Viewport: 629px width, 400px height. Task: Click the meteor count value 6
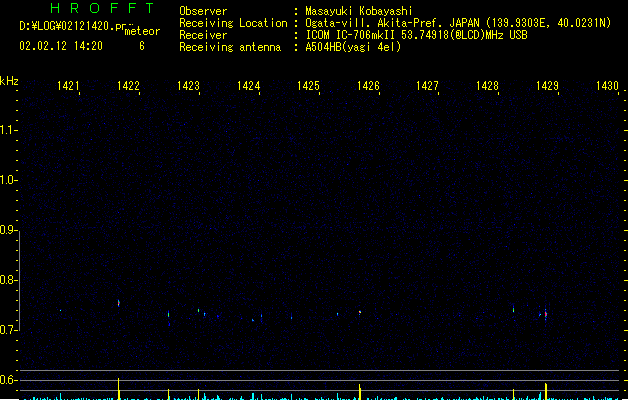coord(142,46)
